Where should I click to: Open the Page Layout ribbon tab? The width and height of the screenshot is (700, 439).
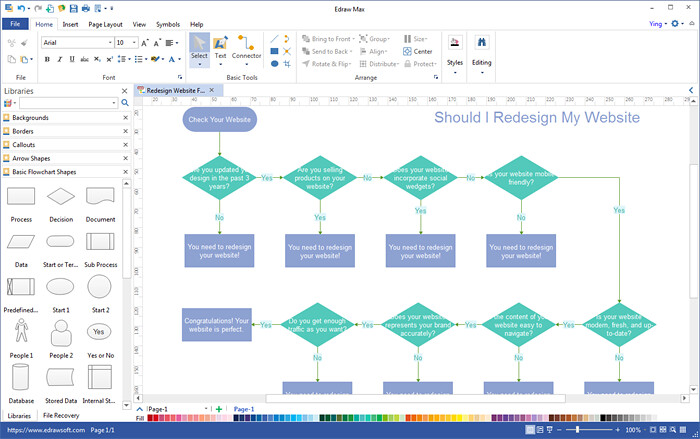(104, 23)
